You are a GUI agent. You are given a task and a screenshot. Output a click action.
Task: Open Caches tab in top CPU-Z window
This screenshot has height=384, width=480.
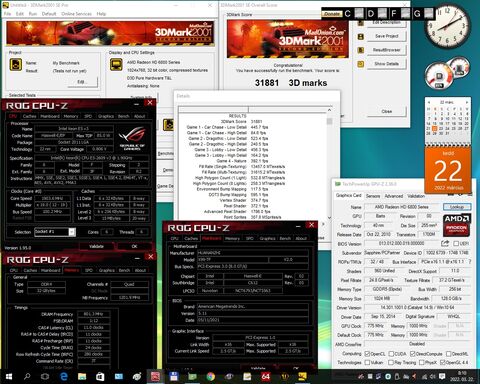29,116
